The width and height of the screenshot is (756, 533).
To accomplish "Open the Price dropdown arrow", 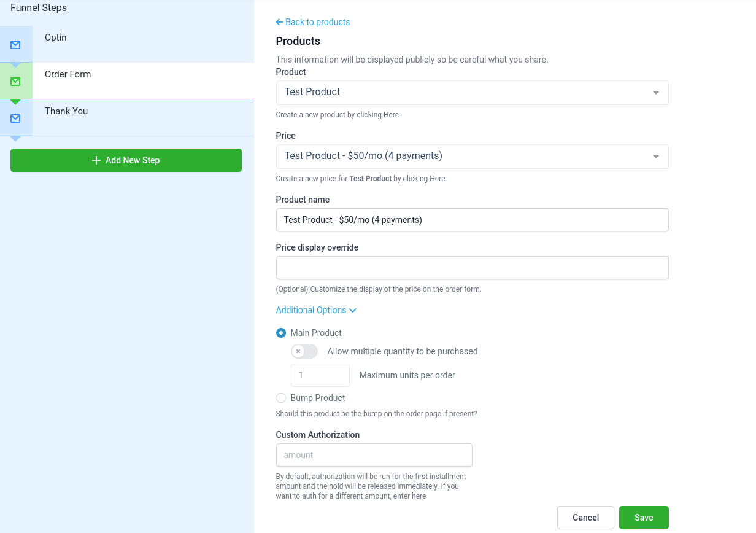I will click(656, 157).
